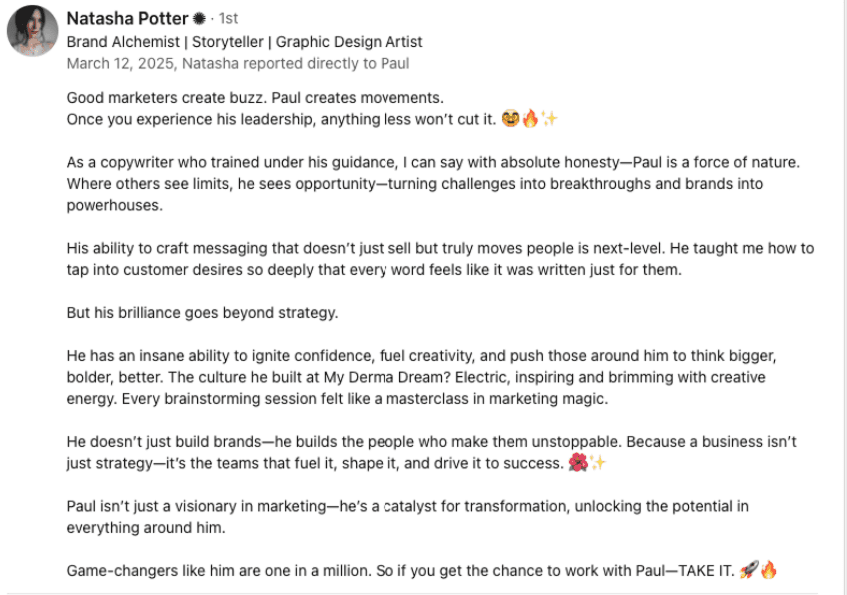Click the "Paul isn't just a visionary" paragraph
847x595 pixels.
[x=407, y=516]
